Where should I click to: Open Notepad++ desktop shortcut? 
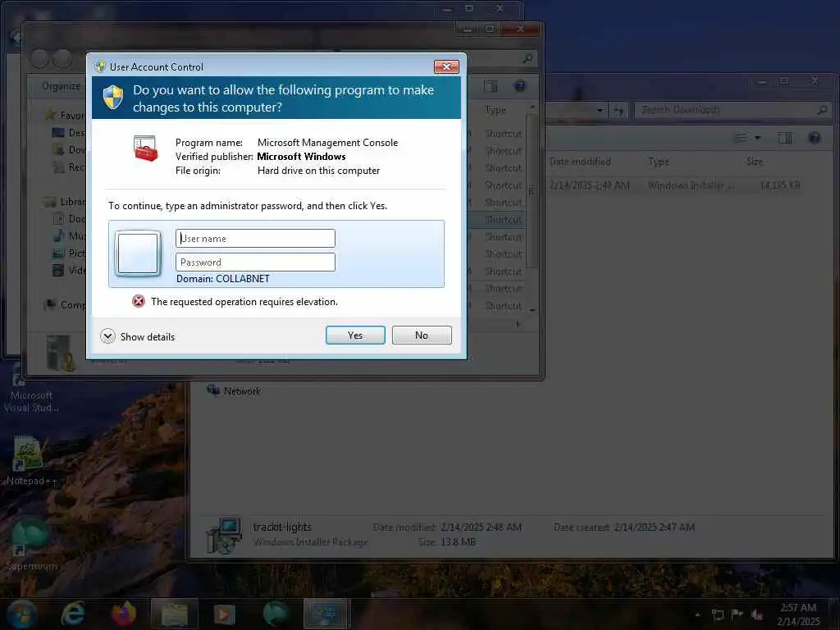[30, 461]
